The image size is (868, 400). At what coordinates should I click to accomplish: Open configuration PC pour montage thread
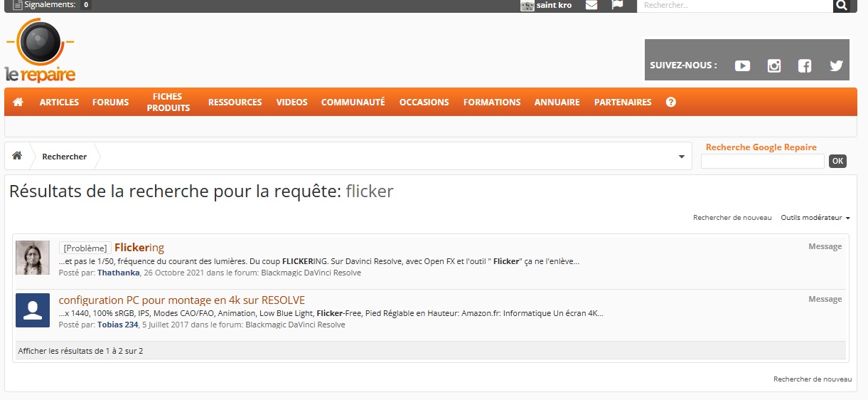pos(182,300)
